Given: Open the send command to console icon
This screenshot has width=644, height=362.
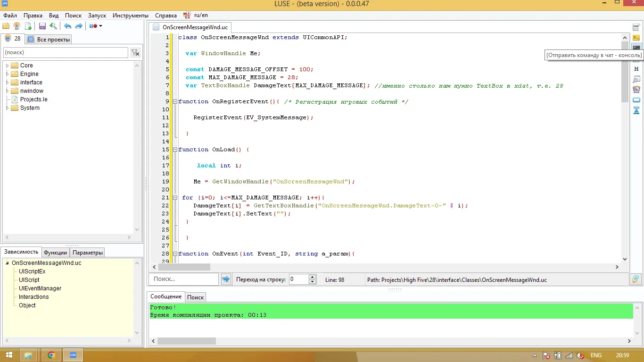Looking at the screenshot, I should point(636,48).
